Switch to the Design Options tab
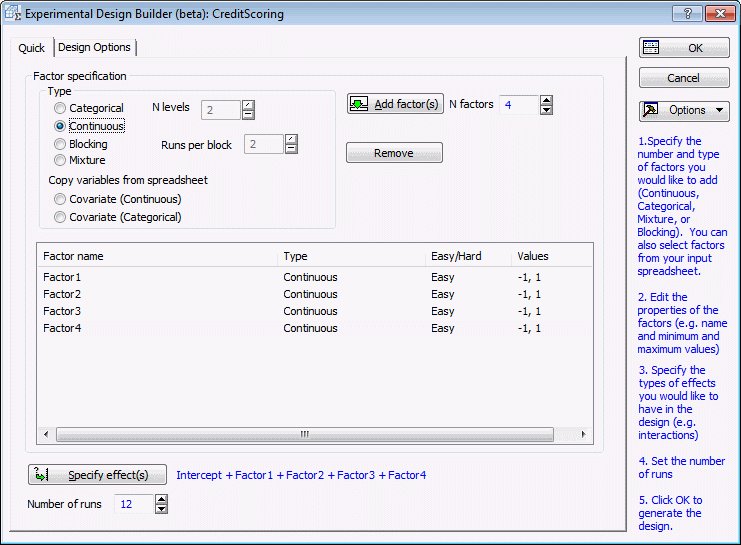 click(95, 47)
